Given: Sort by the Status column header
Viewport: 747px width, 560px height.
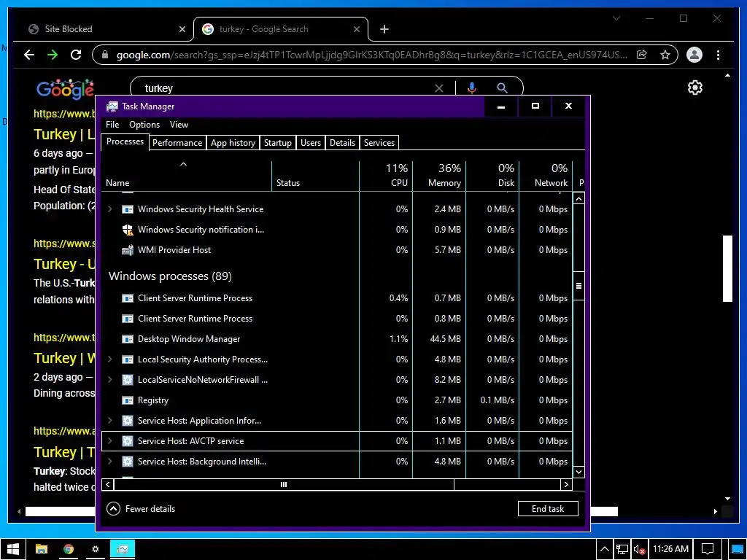Looking at the screenshot, I should tap(315, 176).
